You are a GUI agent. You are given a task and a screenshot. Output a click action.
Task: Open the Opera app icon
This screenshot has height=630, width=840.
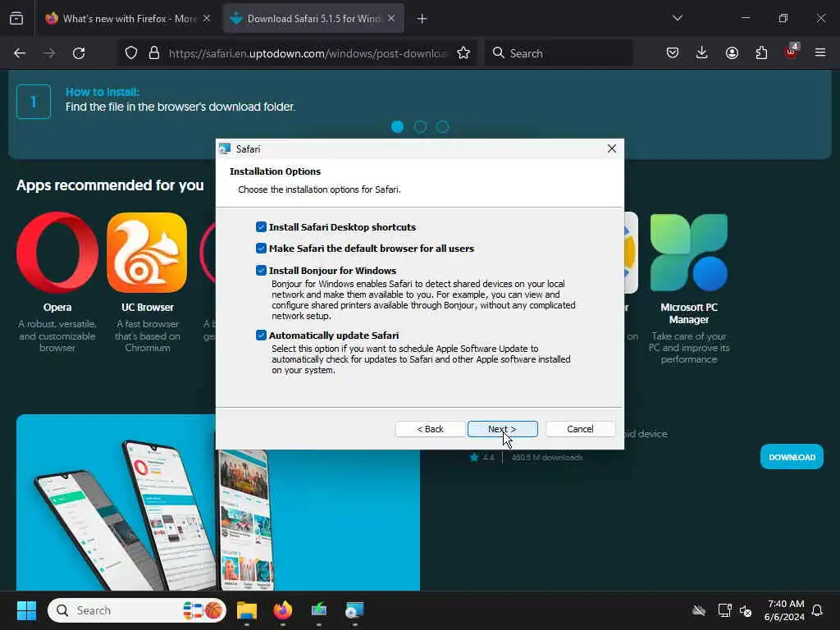[x=57, y=253]
